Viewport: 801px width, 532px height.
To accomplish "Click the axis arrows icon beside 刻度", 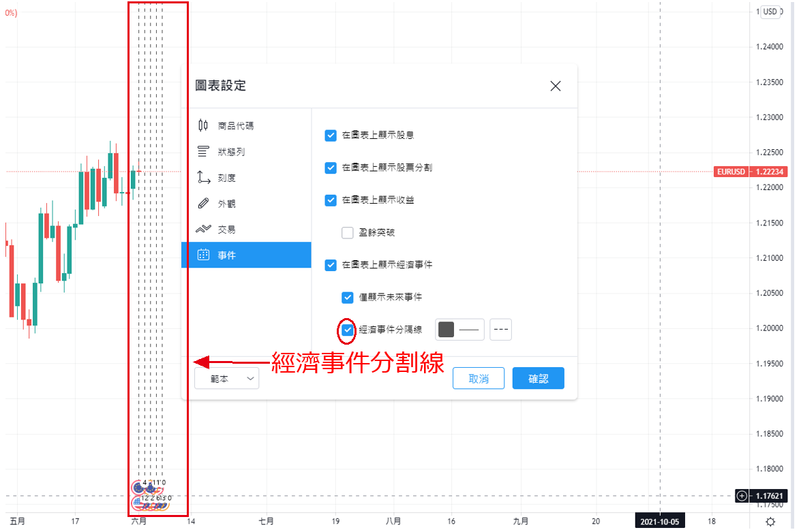I will click(203, 177).
